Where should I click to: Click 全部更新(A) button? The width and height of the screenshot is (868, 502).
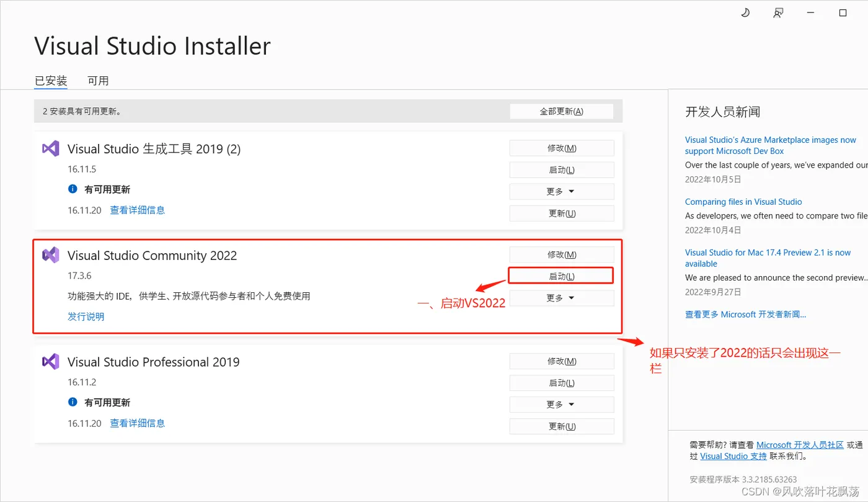point(561,111)
